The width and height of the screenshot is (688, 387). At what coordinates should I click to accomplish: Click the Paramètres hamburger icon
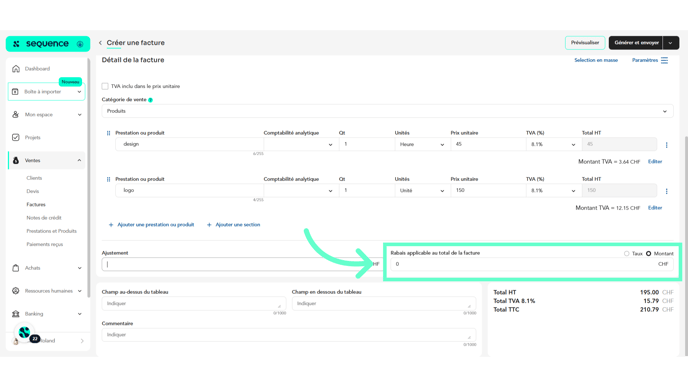coord(664,60)
